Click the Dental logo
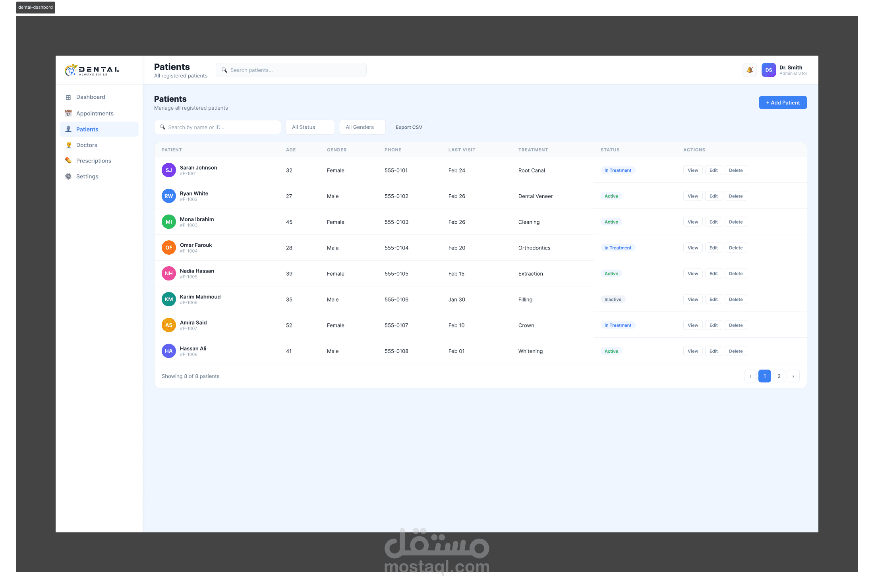 coord(92,70)
